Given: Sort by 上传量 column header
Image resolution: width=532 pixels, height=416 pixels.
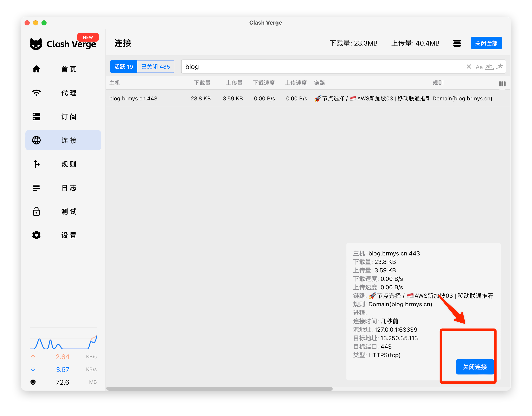Looking at the screenshot, I should click(234, 83).
